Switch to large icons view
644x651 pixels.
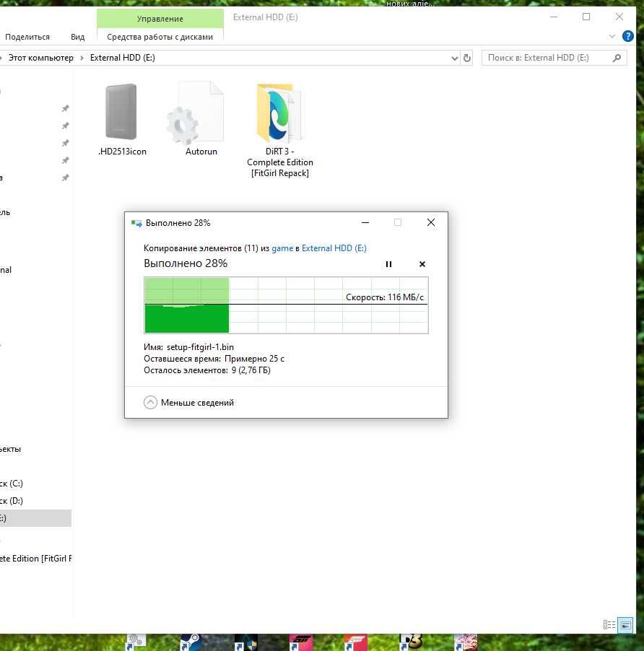coord(625,625)
